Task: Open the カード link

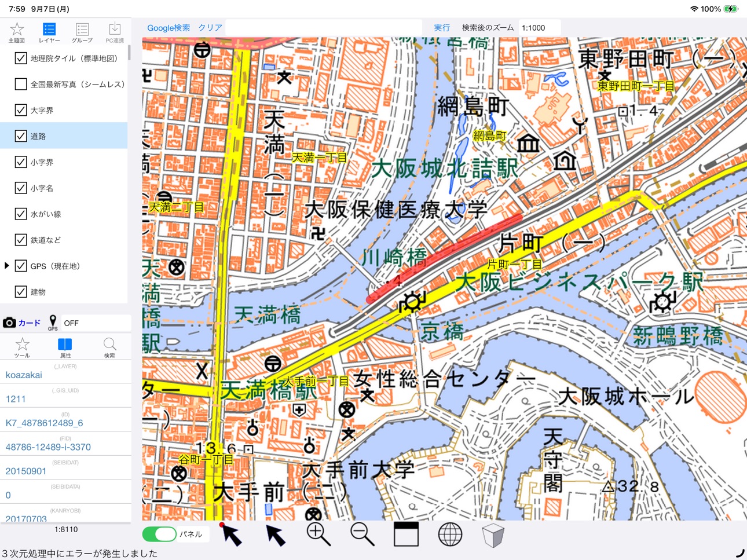Action: click(30, 323)
